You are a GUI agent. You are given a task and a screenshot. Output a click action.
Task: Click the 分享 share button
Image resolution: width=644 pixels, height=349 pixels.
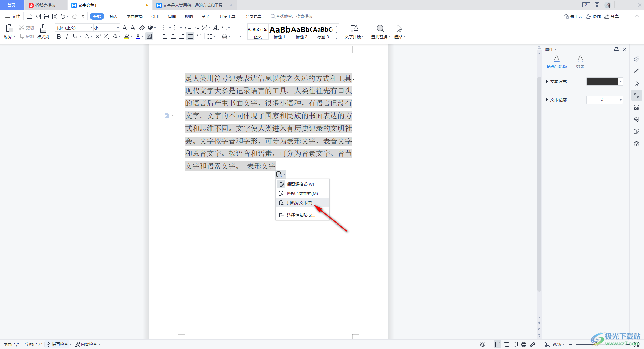(x=612, y=16)
